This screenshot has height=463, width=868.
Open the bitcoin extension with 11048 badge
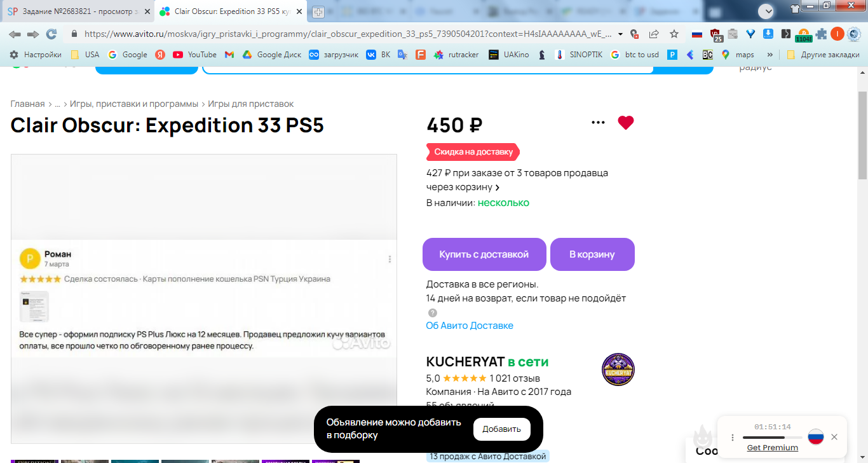(x=803, y=35)
